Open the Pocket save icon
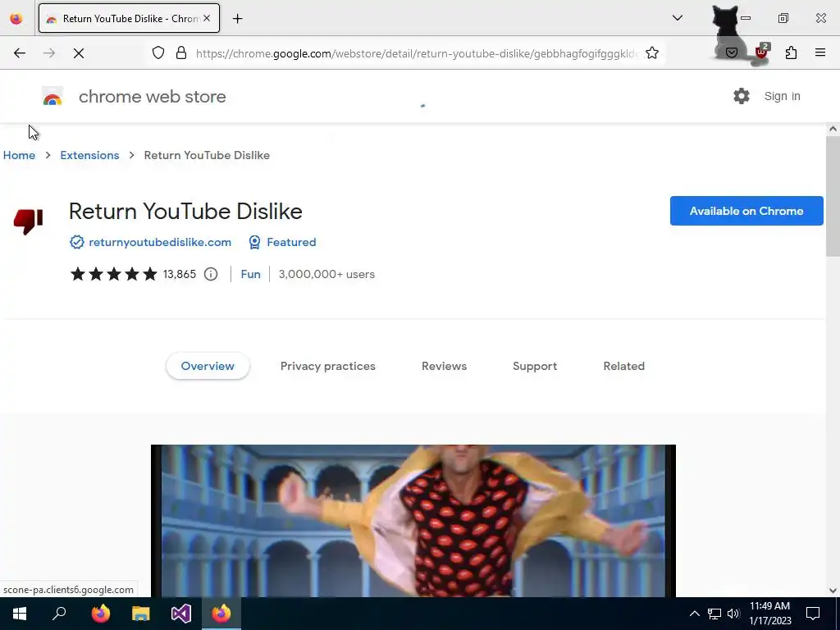This screenshot has width=840, height=630. [732, 52]
